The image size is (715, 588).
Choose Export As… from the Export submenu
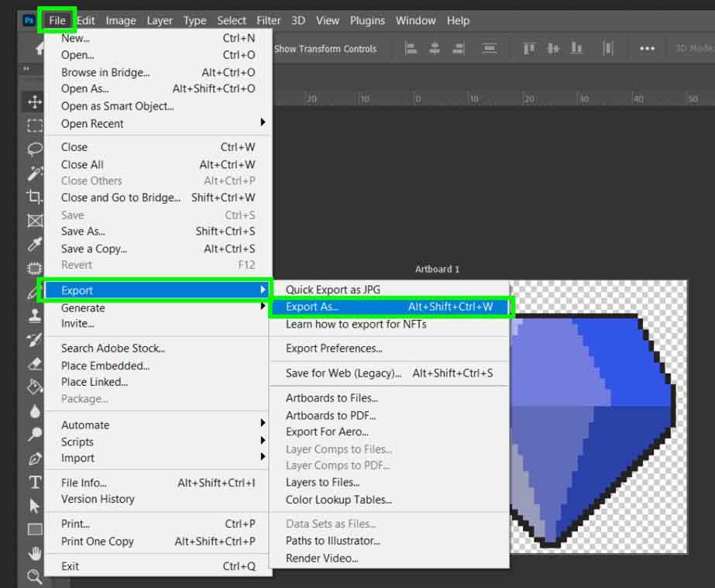(390, 307)
